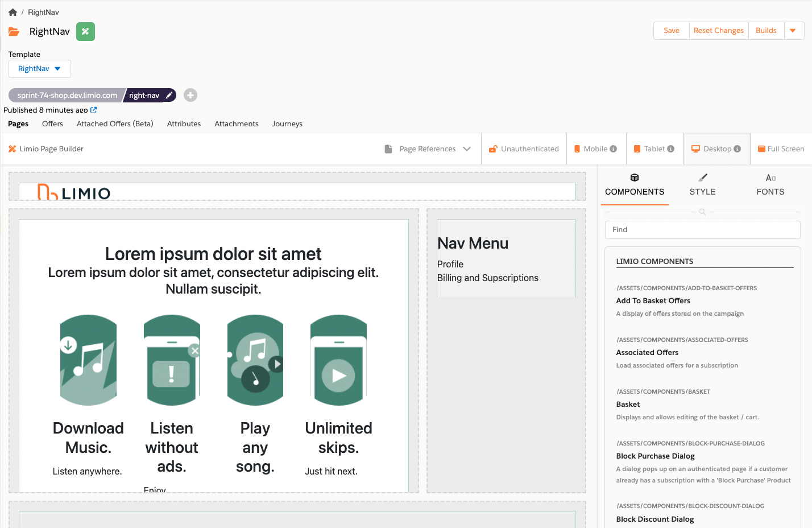
Task: Open published page external link icon
Action: coord(94,110)
